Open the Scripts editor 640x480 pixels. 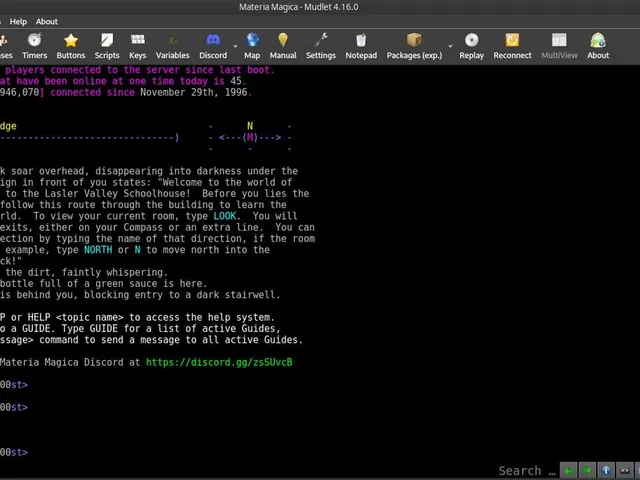(x=107, y=46)
